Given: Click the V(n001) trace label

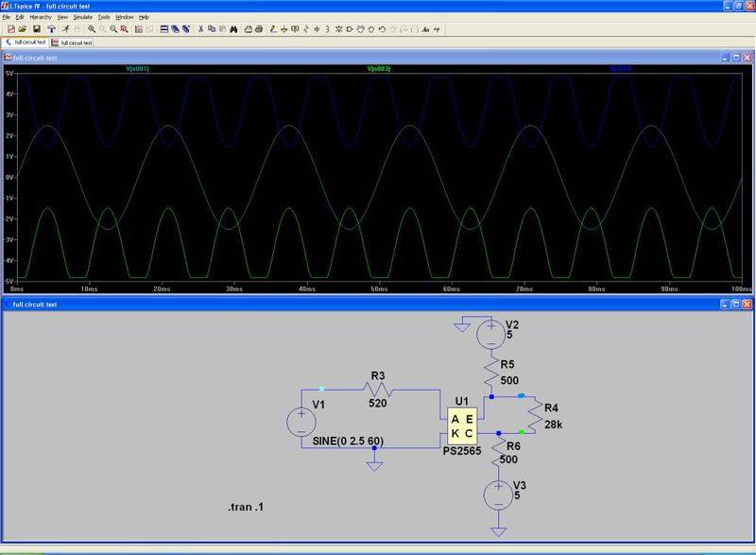Looking at the screenshot, I should [x=137, y=69].
